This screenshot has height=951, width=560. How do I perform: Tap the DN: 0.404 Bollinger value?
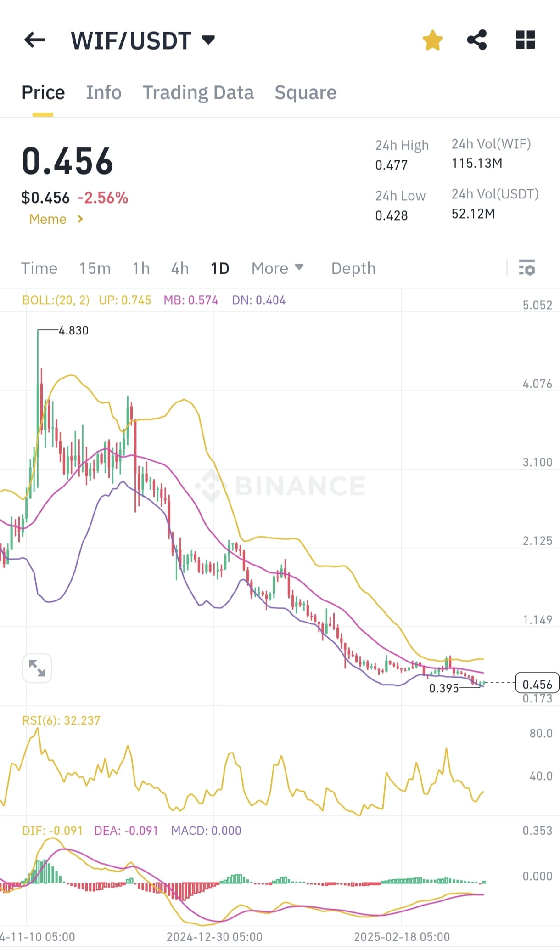tap(259, 300)
